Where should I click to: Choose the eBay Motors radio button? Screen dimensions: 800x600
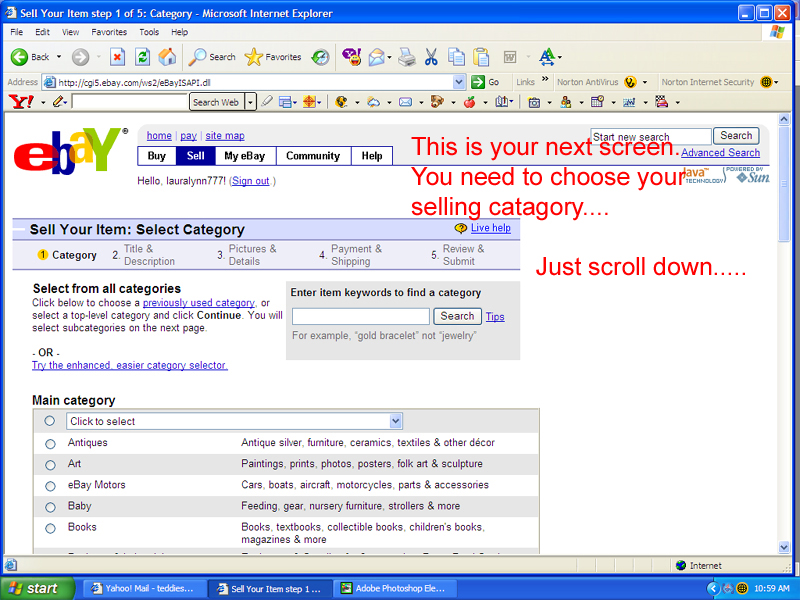(50, 486)
